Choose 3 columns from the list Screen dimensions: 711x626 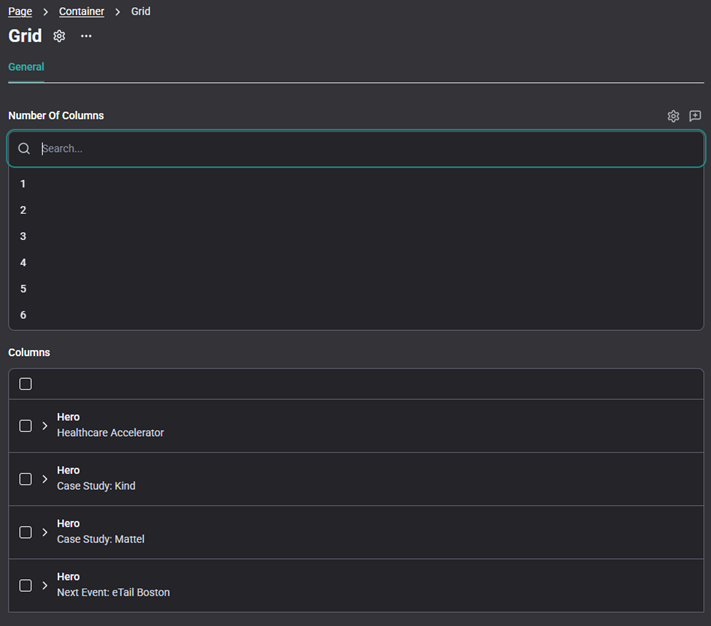click(356, 236)
